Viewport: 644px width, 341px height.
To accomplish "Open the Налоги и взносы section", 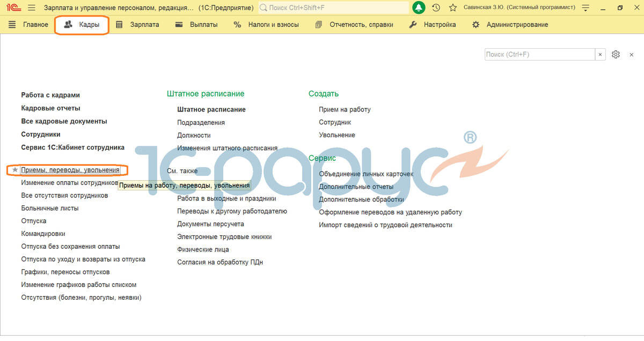I will pyautogui.click(x=266, y=25).
